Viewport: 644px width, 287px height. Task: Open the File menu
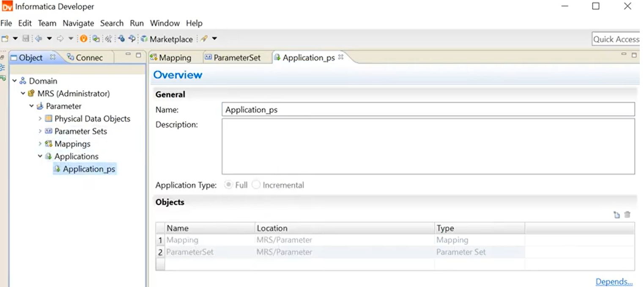tap(6, 23)
